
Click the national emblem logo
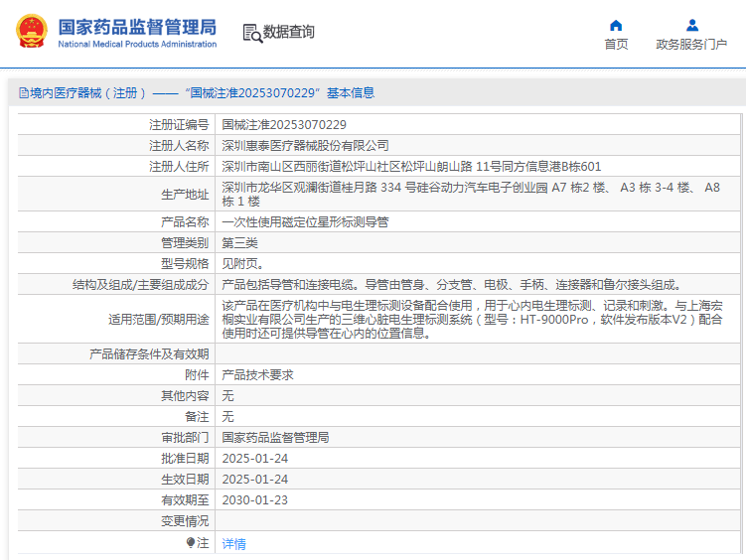pos(32,31)
